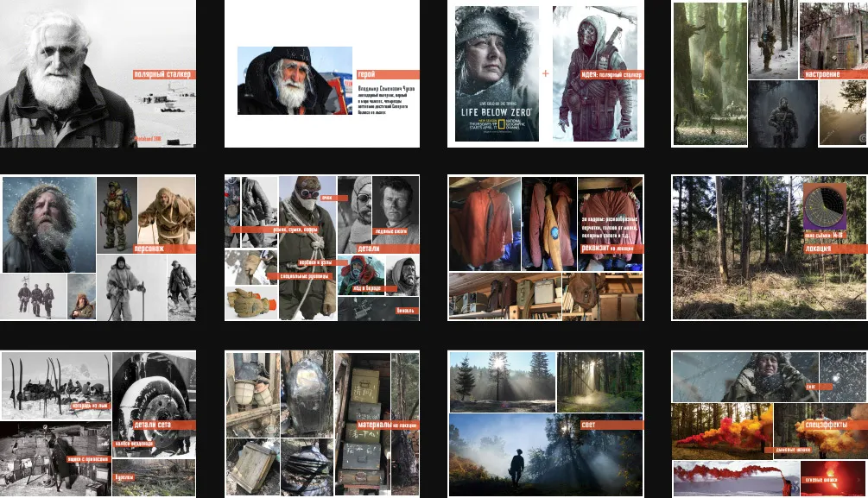Open the shelf with cases photo

pos(504,297)
